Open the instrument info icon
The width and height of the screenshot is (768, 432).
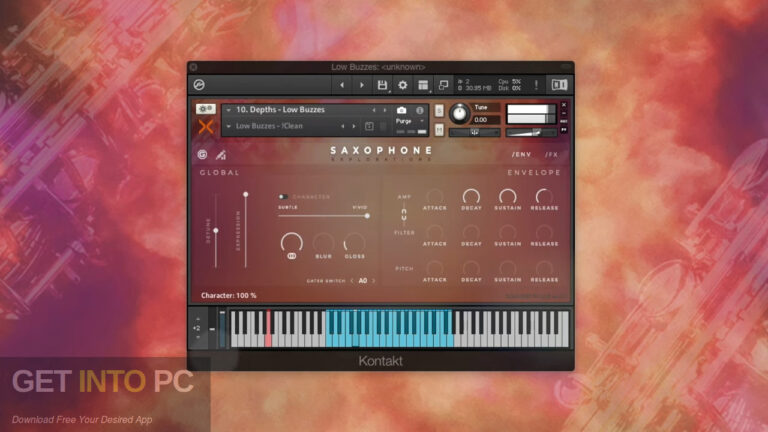pyautogui.click(x=420, y=110)
